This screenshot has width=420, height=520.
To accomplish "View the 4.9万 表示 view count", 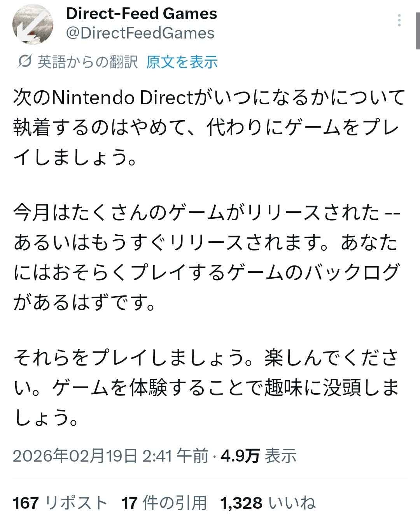I will pyautogui.click(x=259, y=456).
